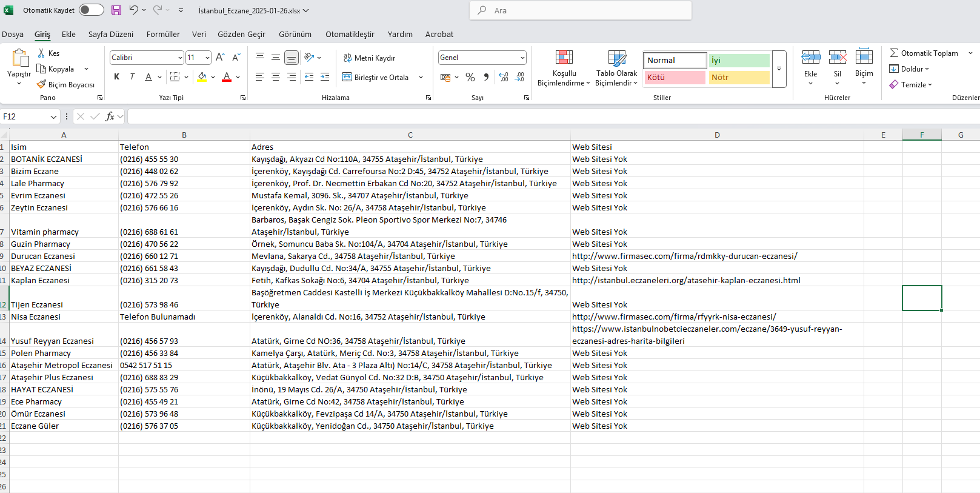The width and height of the screenshot is (980, 493).
Task: Select the Format Painter brush icon
Action: (41, 84)
